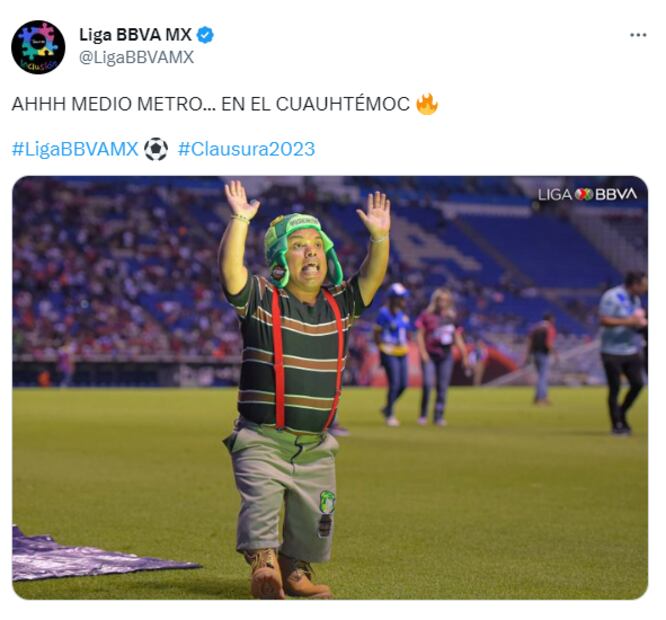The image size is (666, 620).
Task: Open the #Clausura2023 hashtag
Action: click(246, 149)
